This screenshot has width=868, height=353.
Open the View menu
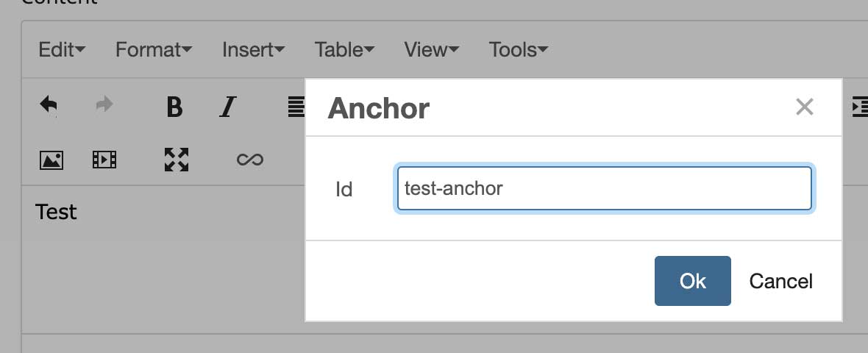coord(431,50)
